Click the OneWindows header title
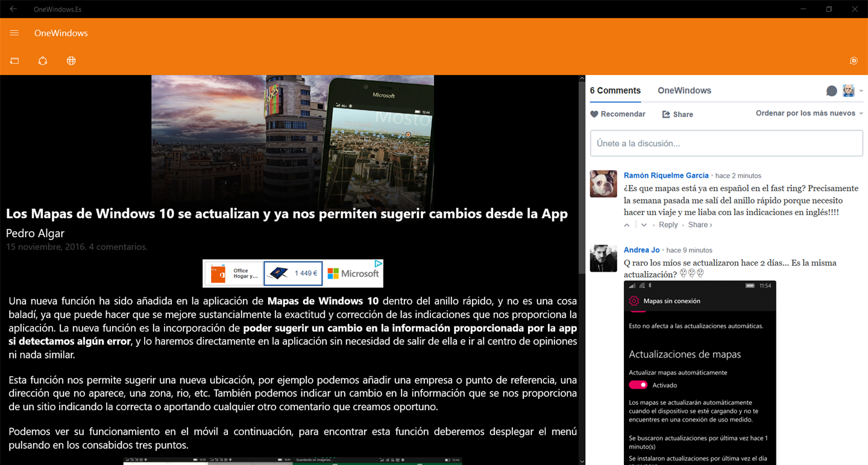Screen dimensions: 868x465 click(x=61, y=33)
